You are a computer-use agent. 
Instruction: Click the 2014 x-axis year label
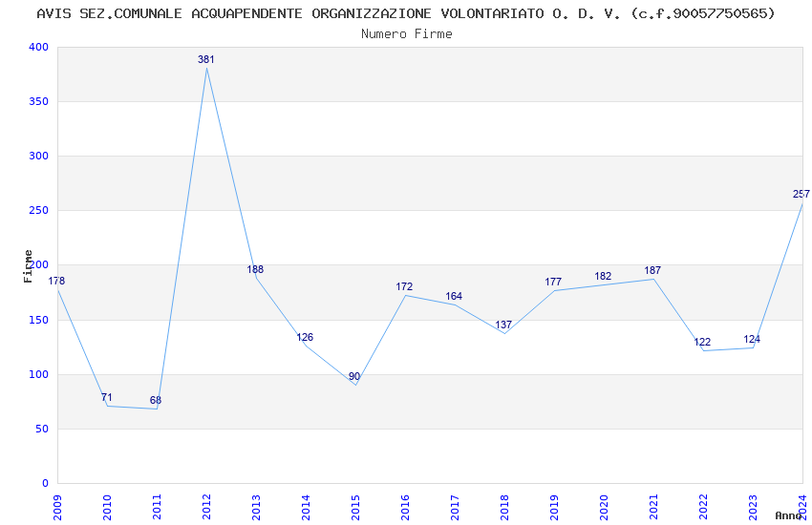tap(306, 508)
